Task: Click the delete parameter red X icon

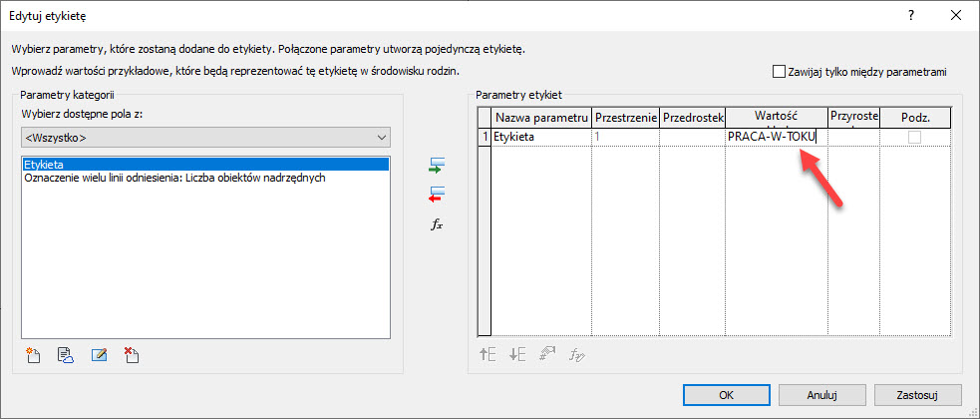Action: coord(131,354)
